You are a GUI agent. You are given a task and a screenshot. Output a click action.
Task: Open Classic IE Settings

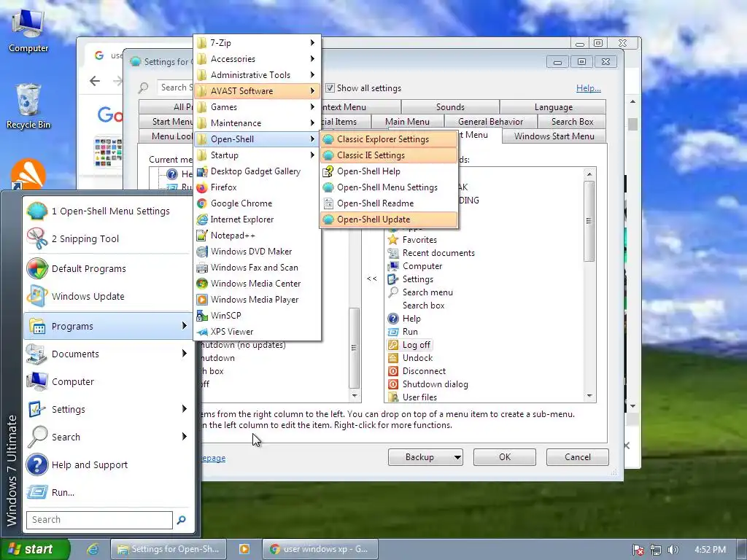(389, 155)
